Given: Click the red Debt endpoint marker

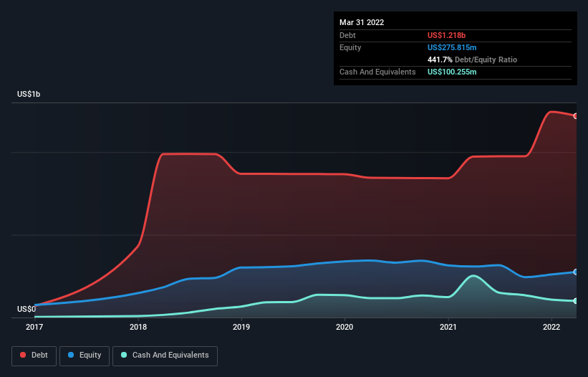Looking at the screenshot, I should pyautogui.click(x=576, y=116).
